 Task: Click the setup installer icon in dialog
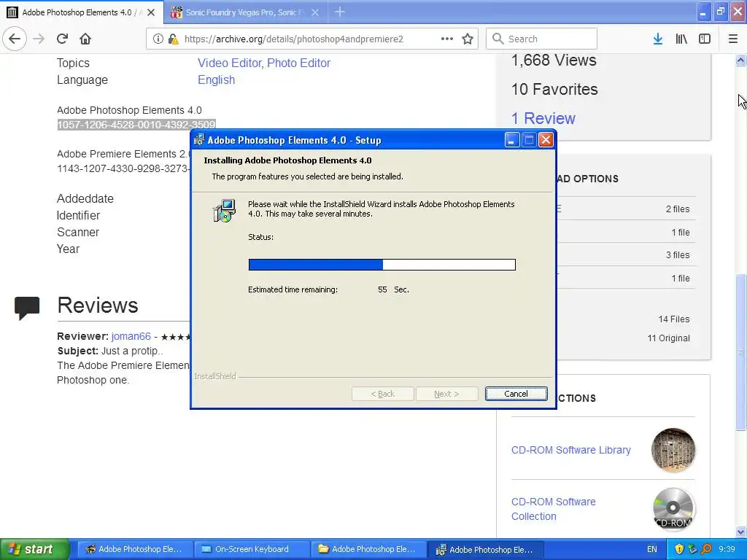click(x=224, y=211)
